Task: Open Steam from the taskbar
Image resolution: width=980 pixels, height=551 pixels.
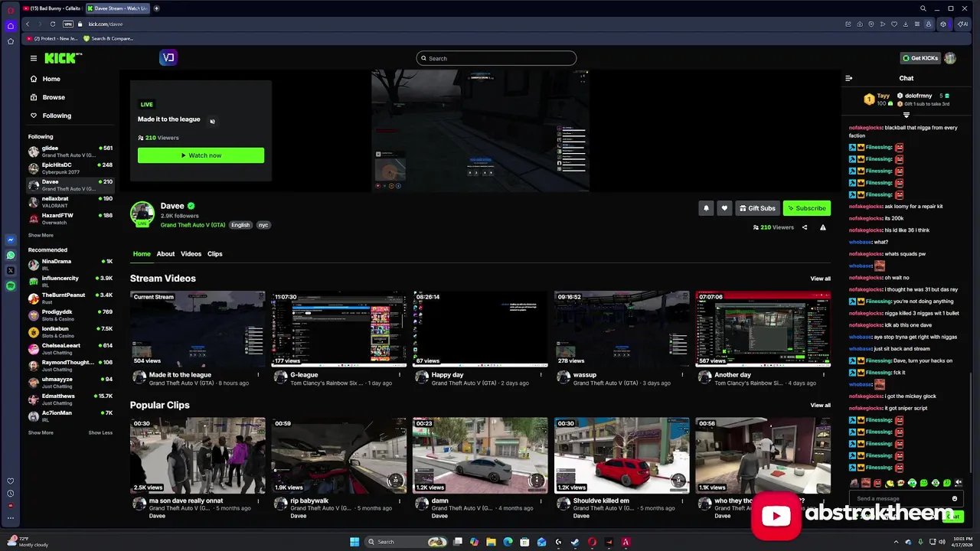Action: [x=575, y=542]
